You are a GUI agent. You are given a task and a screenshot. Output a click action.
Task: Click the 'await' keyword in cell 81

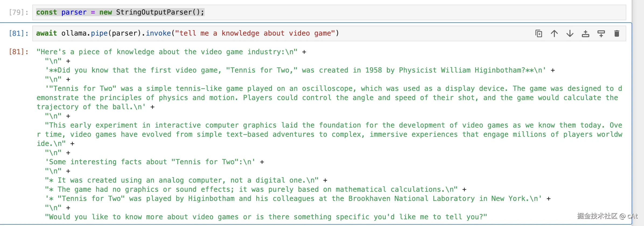[46, 33]
